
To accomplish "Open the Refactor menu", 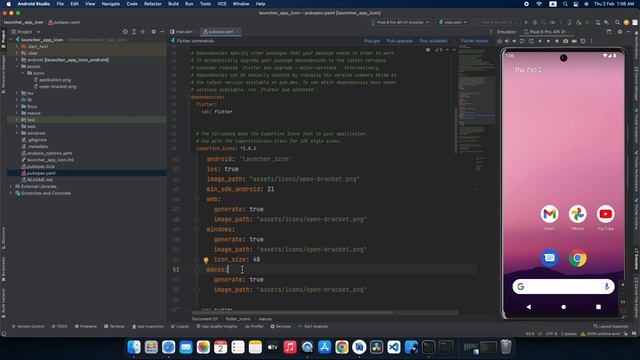I will (153, 4).
